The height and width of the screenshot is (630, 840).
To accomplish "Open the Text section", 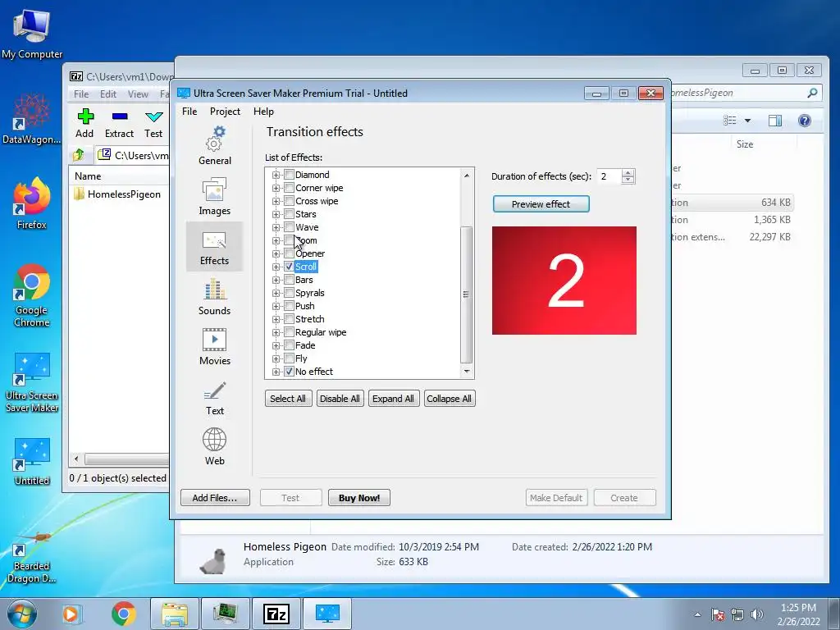I will 214,398.
